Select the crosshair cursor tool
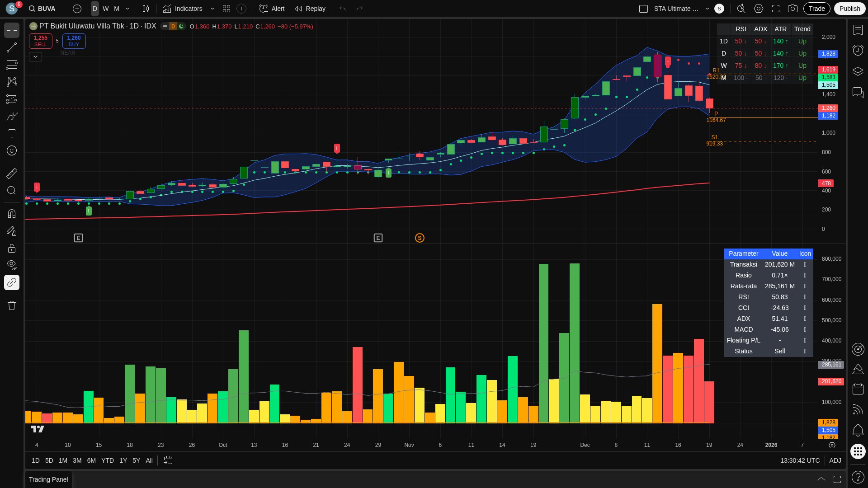 coord(12,30)
